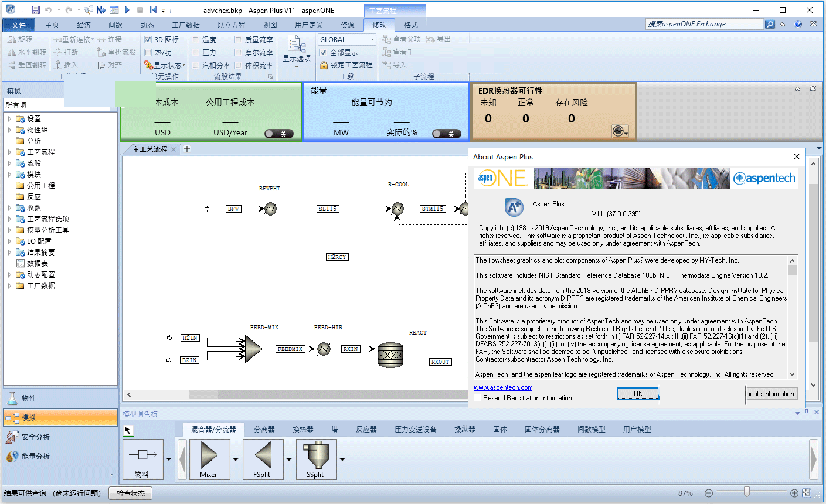Select the FEED-HTR heater block icon
Viewport: 826px width, 504px height.
pyautogui.click(x=324, y=349)
